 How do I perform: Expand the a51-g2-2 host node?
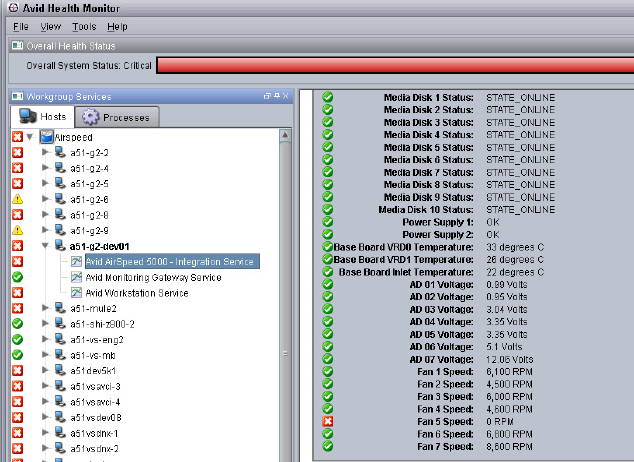45,152
